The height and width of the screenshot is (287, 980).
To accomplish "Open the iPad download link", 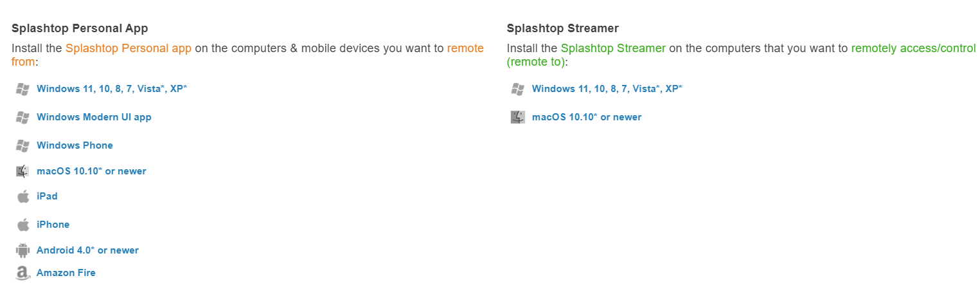I will pos(47,196).
